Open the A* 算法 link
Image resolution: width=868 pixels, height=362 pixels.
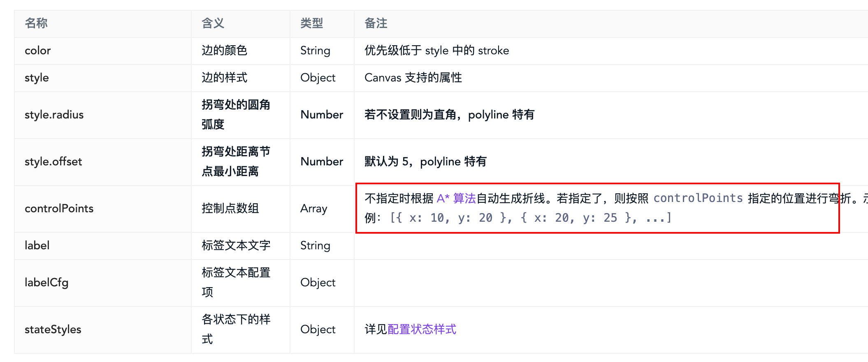[x=456, y=198]
